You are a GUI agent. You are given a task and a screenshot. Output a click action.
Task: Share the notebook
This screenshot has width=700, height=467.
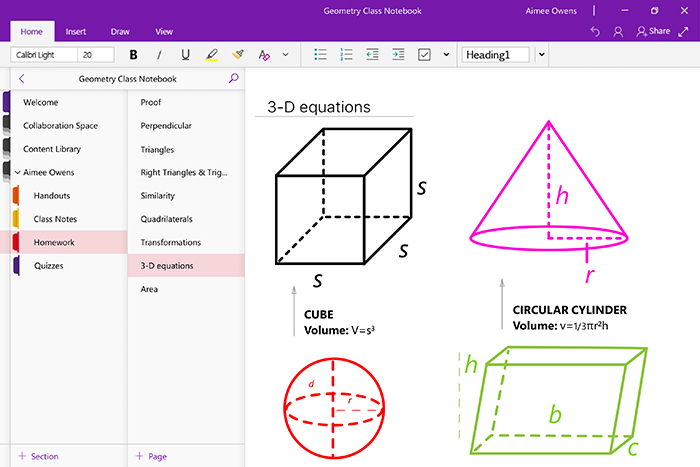click(653, 32)
